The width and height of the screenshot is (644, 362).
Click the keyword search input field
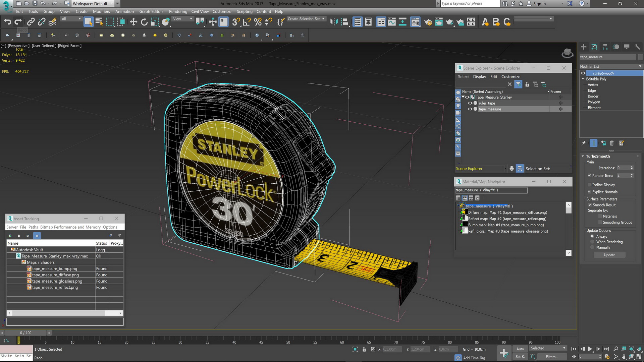click(x=470, y=4)
